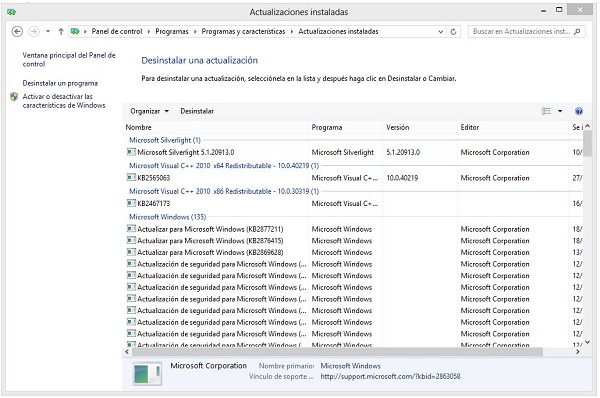Click the window icon in the title bar
The height and width of the screenshot is (398, 600).
[x=11, y=12]
